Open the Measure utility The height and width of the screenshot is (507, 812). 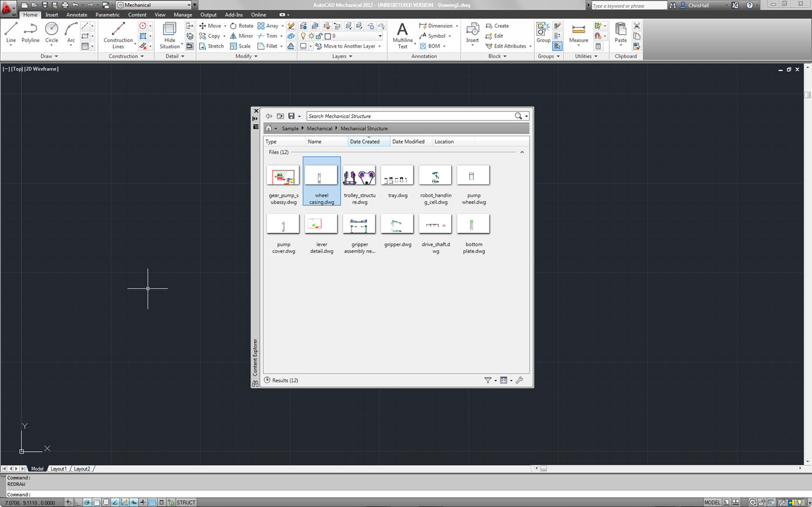[579, 32]
